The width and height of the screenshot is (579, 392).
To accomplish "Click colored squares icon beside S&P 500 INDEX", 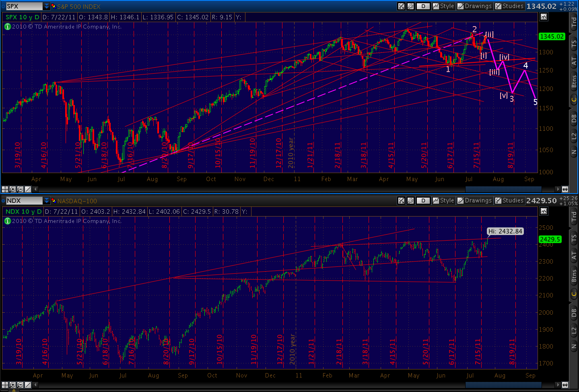I will [x=53, y=6].
